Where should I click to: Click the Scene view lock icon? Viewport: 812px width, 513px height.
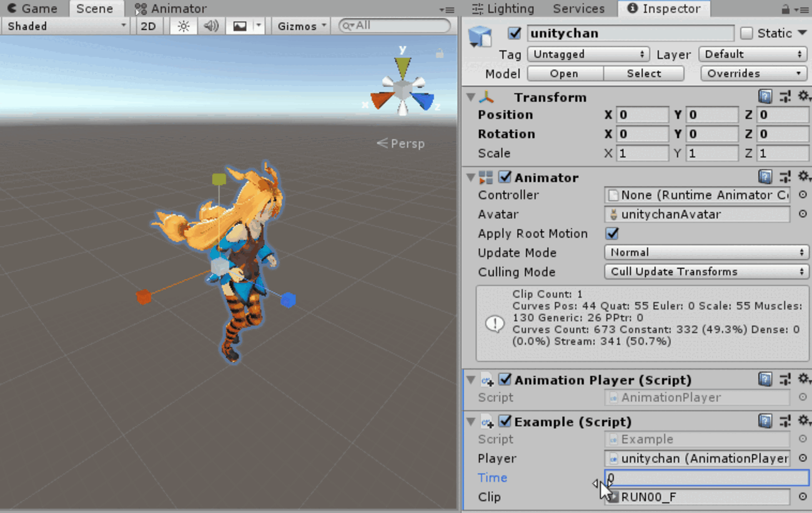coord(440,54)
